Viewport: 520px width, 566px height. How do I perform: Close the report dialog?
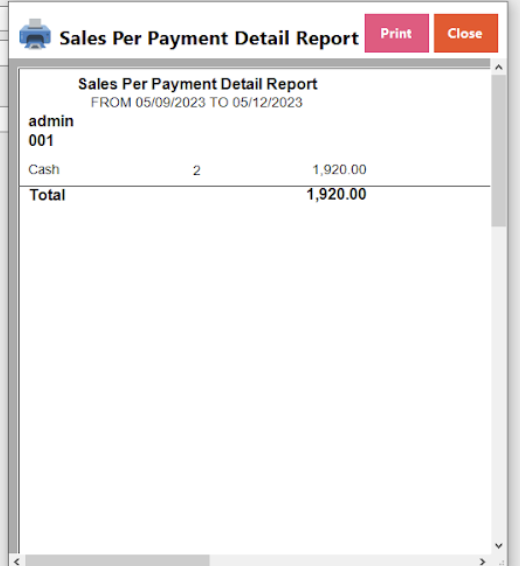click(x=466, y=33)
